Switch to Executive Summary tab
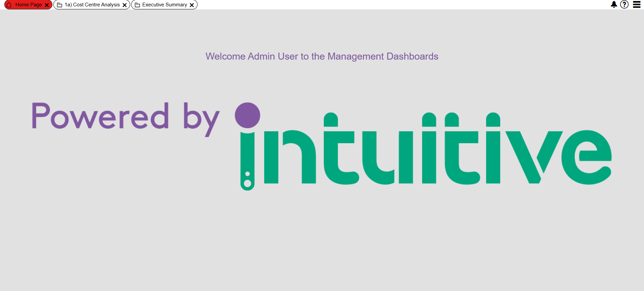This screenshot has height=291, width=644. click(x=164, y=5)
